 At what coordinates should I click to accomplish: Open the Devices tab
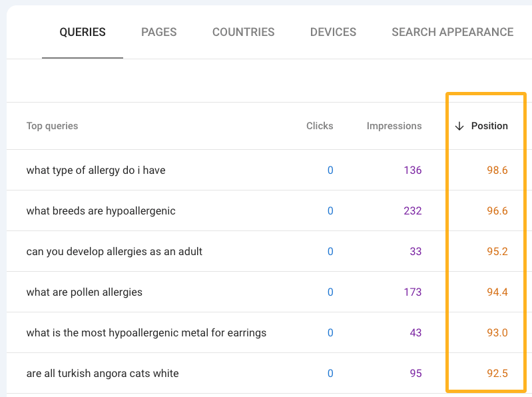[x=333, y=32]
